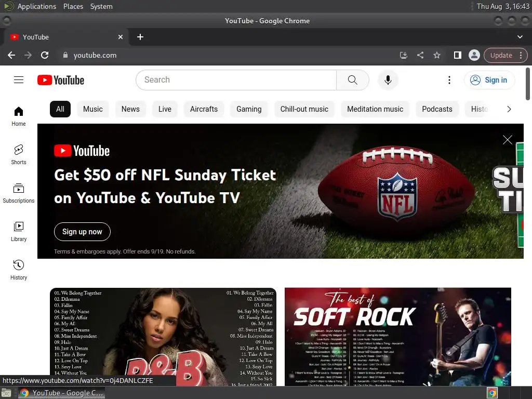Open History from the sidebar
The image size is (532, 399).
click(19, 270)
